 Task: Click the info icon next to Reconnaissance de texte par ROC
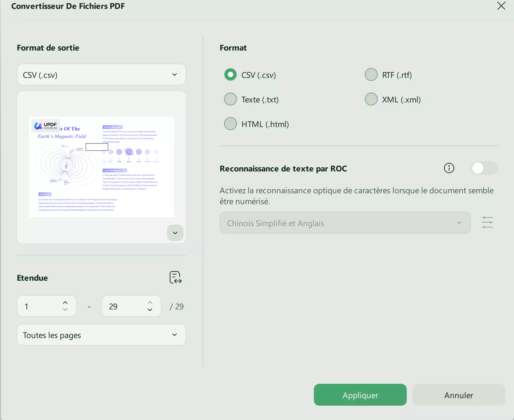point(449,168)
